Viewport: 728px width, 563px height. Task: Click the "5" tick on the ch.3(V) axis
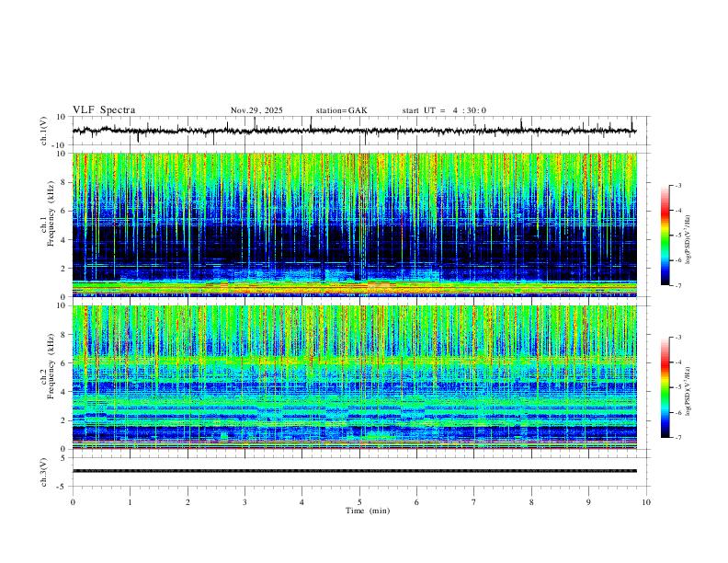[x=64, y=458]
